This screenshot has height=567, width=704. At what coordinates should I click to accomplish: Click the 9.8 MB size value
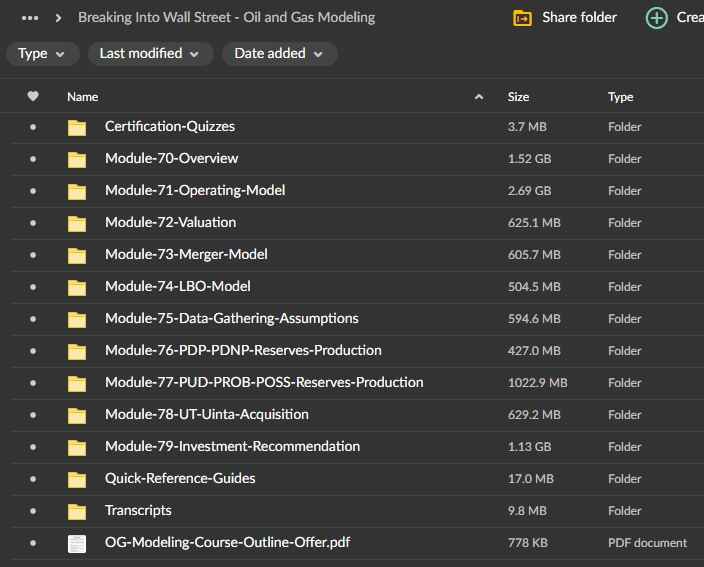(527, 511)
